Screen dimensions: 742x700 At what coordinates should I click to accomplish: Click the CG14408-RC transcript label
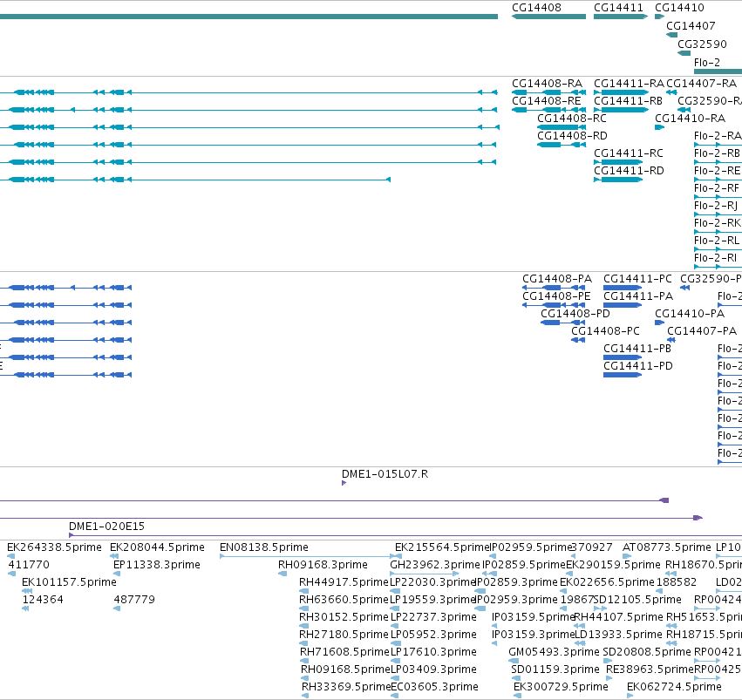(572, 119)
